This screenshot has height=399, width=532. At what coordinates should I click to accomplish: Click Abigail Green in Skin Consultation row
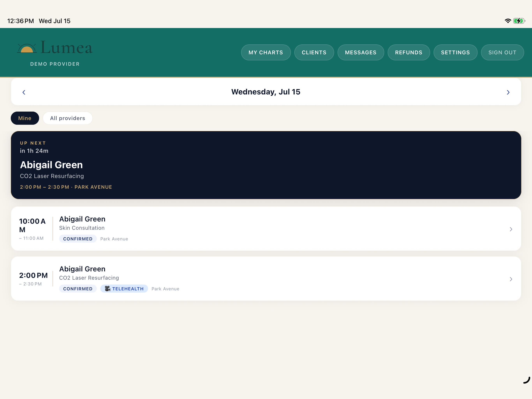point(82,219)
